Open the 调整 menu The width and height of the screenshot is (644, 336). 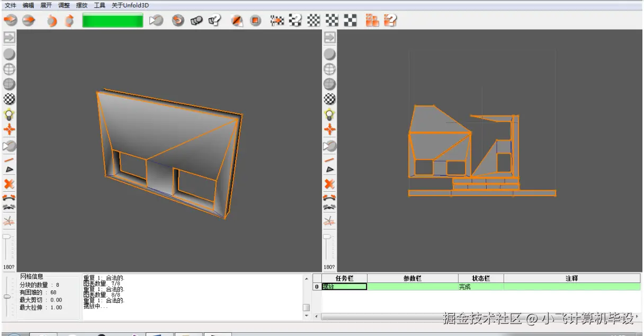click(64, 5)
